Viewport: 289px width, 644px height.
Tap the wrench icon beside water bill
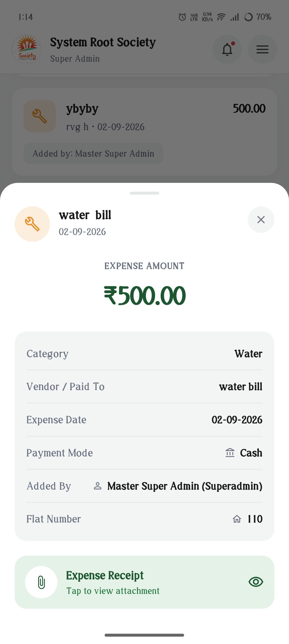(32, 224)
